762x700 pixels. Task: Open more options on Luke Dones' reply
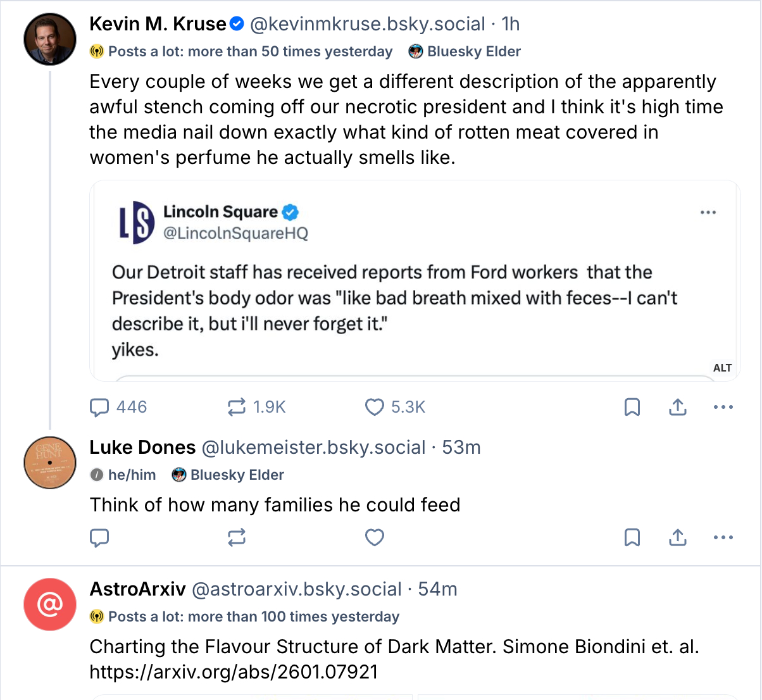click(x=723, y=538)
